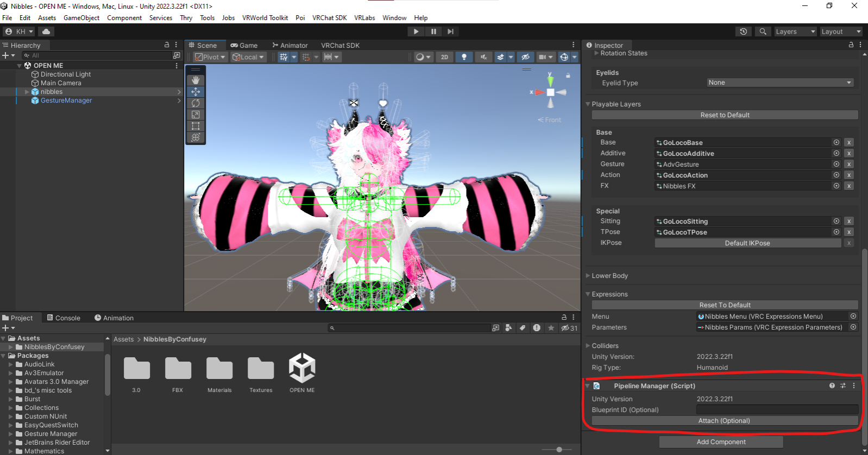
Task: Toggle hidden objects visibility in Scene
Action: click(x=525, y=57)
